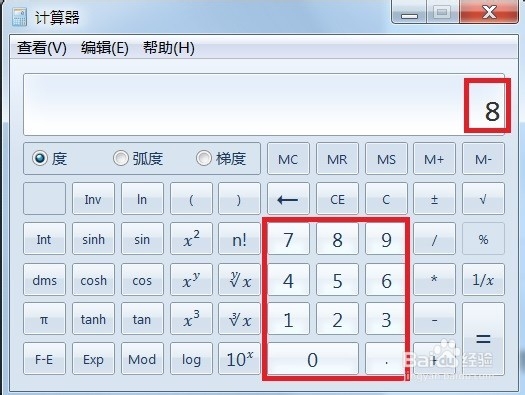Click the cos button
This screenshot has width=525, height=395.
pos(142,280)
